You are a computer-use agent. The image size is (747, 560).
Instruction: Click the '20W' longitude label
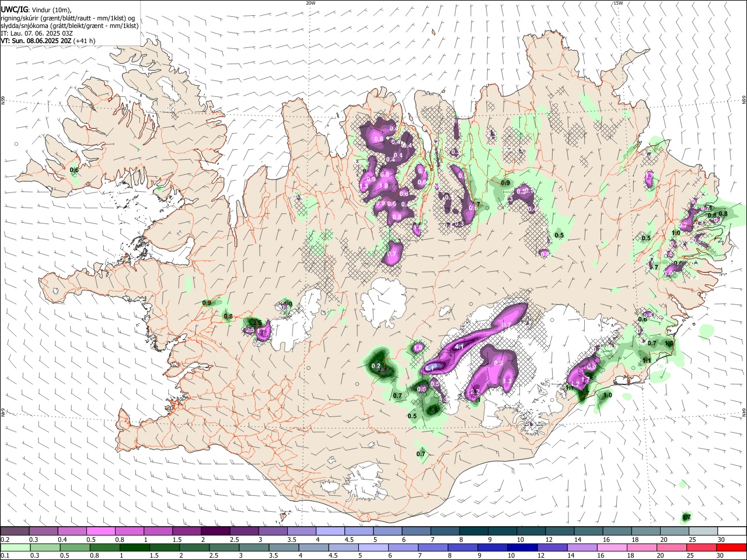(x=310, y=3)
